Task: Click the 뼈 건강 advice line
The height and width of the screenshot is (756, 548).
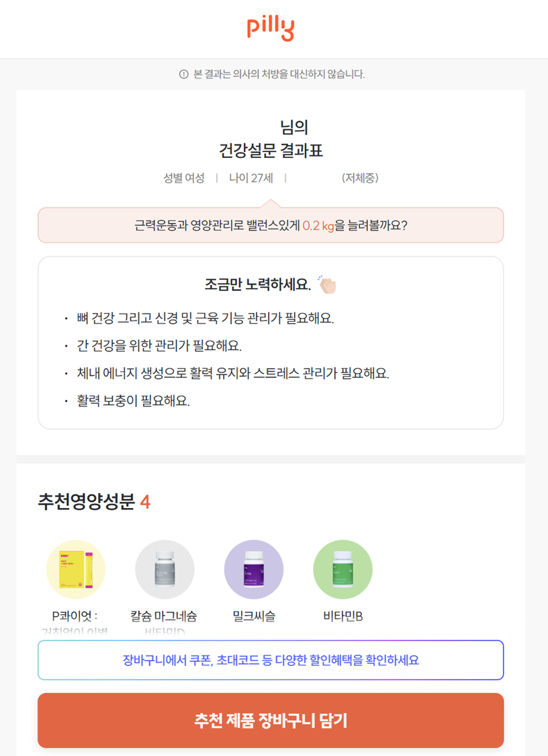Action: point(204,318)
